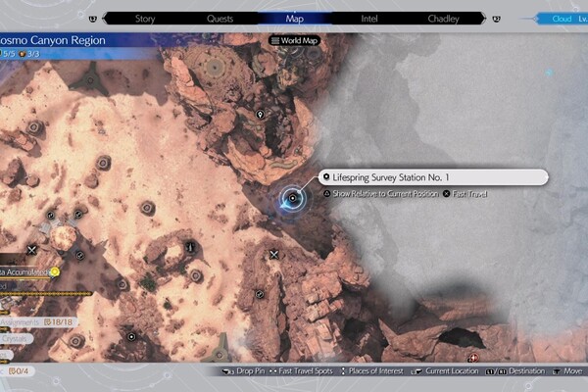
Task: Click the Fast Travel prompt
Action: coord(465,194)
